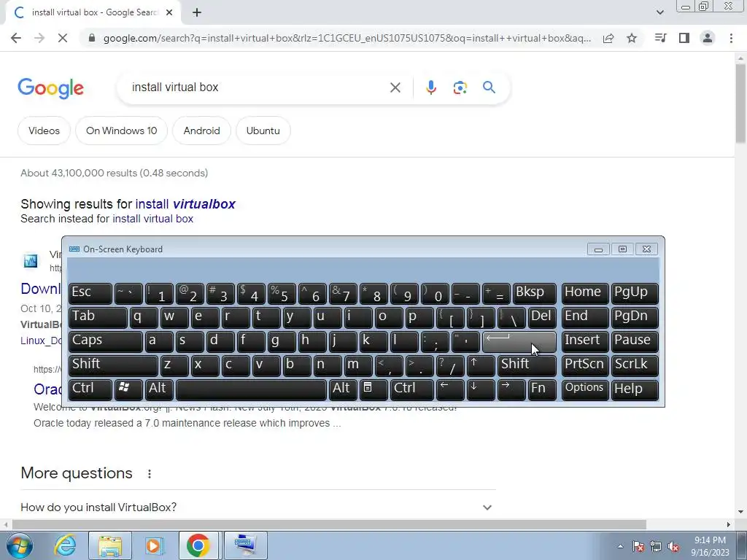Select the Android filter chip
This screenshot has width=747, height=560.
[x=201, y=131]
